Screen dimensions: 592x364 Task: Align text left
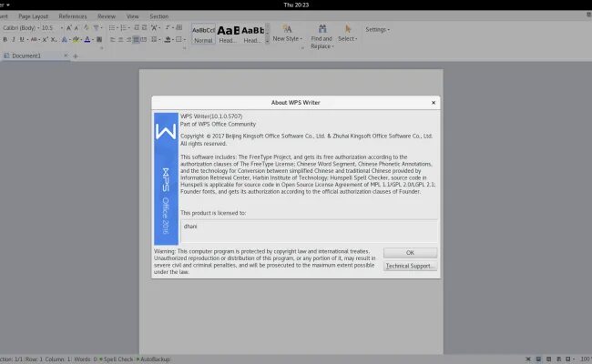[x=113, y=39]
